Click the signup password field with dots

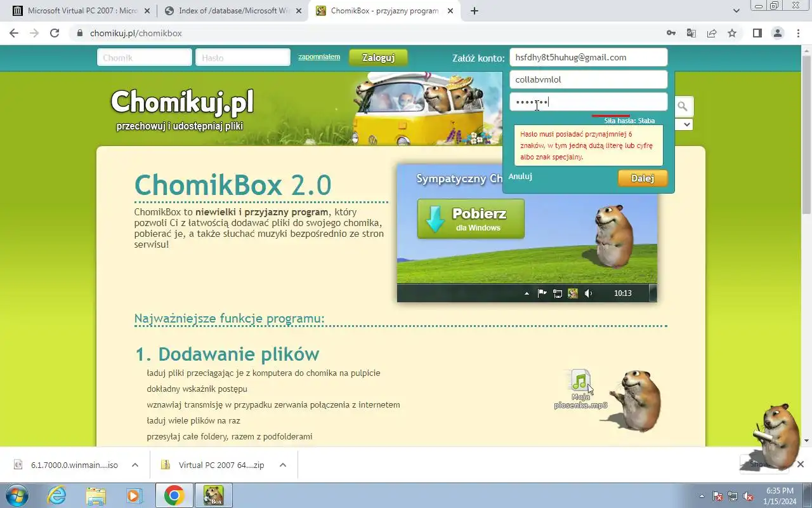(x=589, y=102)
